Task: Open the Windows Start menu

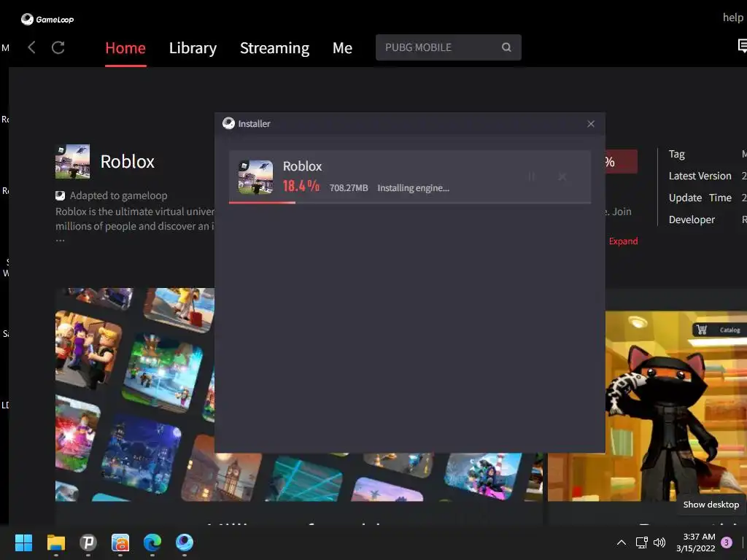Action: click(x=23, y=542)
